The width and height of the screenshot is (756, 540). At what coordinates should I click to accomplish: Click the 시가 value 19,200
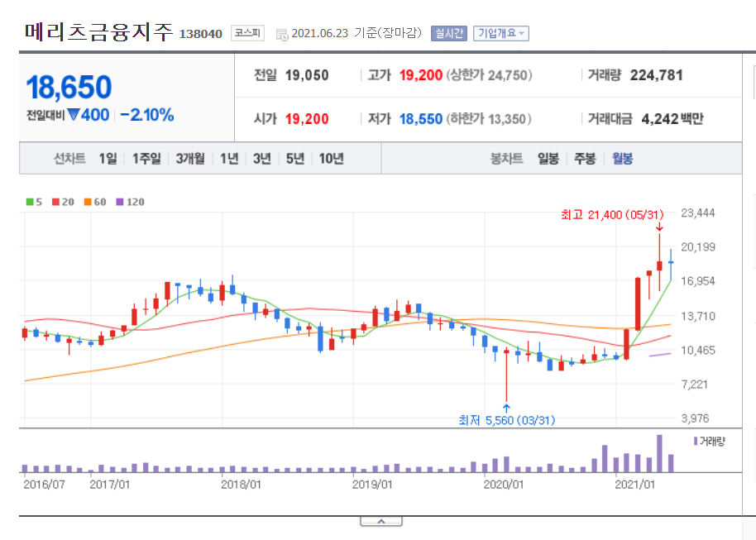click(307, 118)
